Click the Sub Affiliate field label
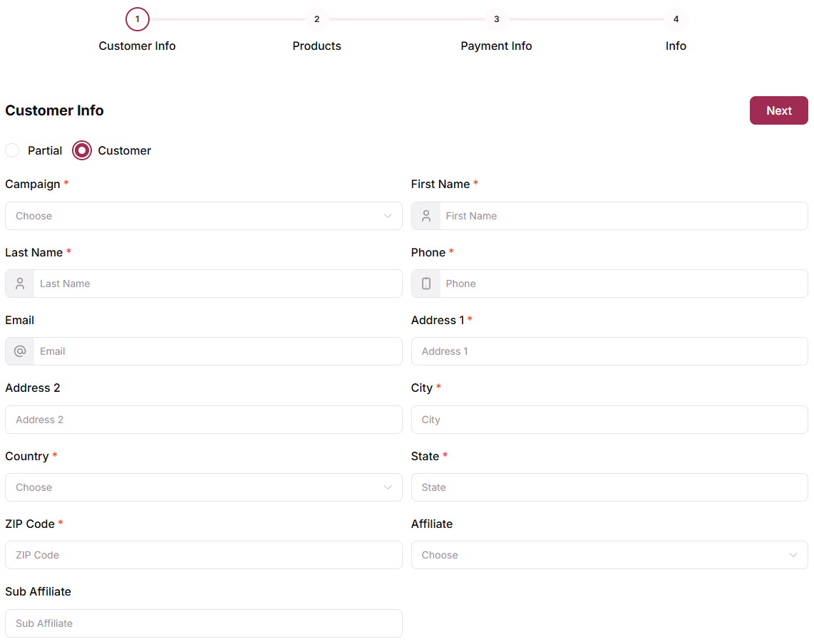The width and height of the screenshot is (814, 644). (x=38, y=591)
